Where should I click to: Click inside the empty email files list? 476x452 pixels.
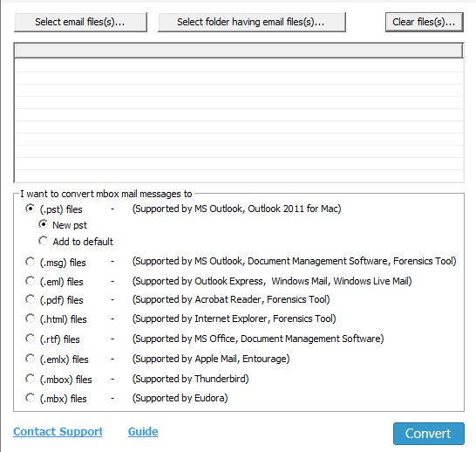click(x=239, y=120)
